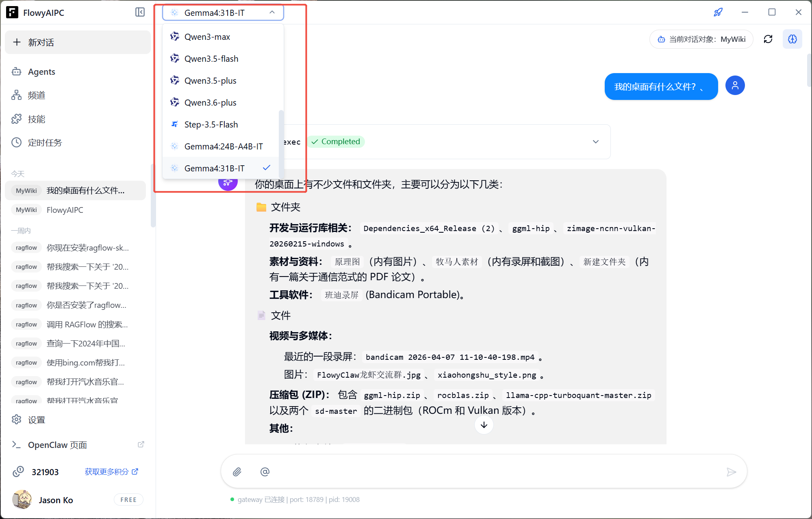This screenshot has height=519, width=812.
Task: Minimize the FlowyAIPC window
Action: (745, 12)
